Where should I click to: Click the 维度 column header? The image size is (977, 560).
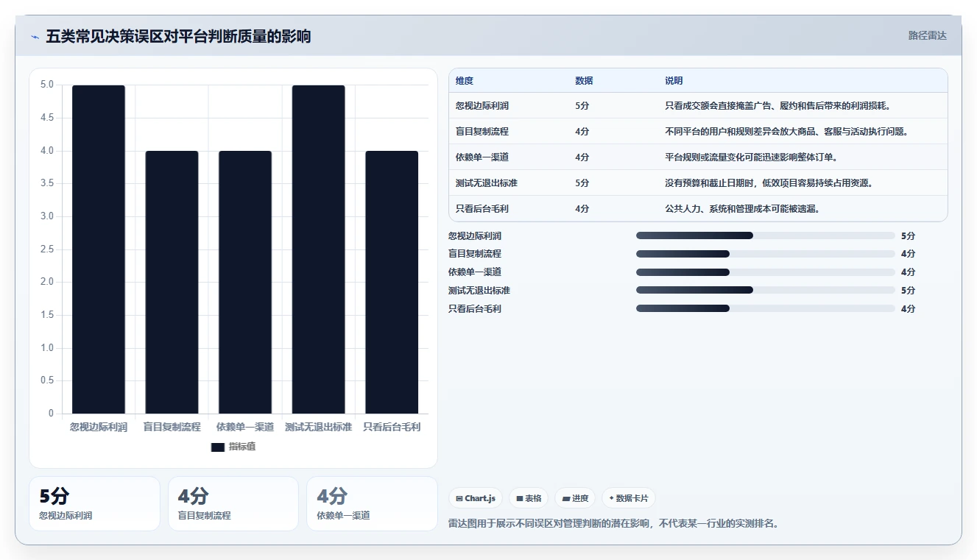coord(465,81)
